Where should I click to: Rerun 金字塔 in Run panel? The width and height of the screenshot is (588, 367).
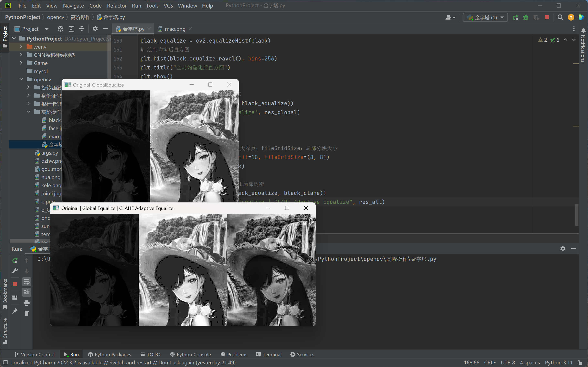[15, 260]
